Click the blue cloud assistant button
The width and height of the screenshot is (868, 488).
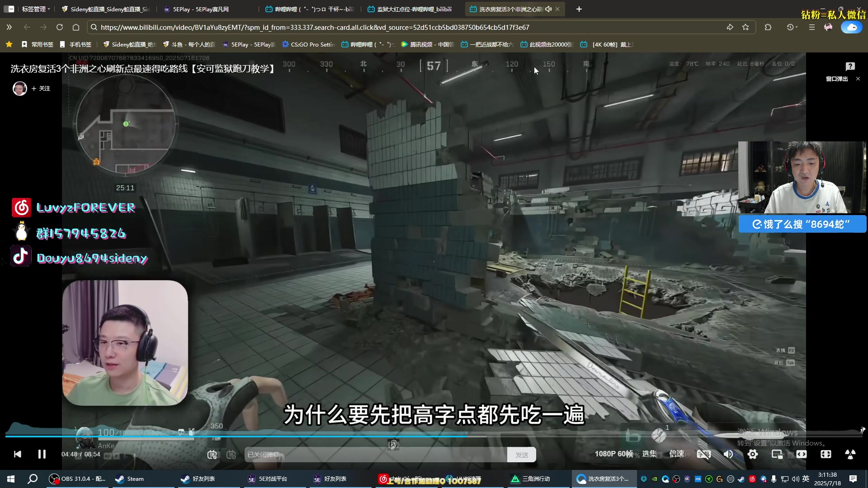851,27
